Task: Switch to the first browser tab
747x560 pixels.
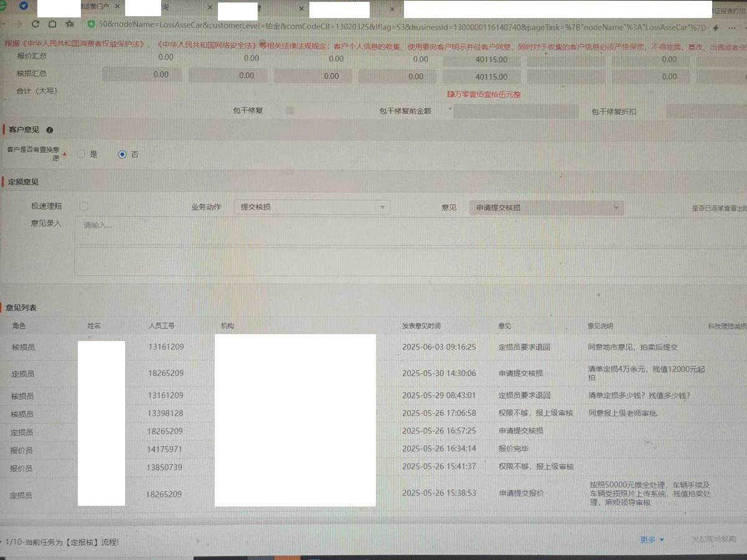Action: (x=93, y=7)
